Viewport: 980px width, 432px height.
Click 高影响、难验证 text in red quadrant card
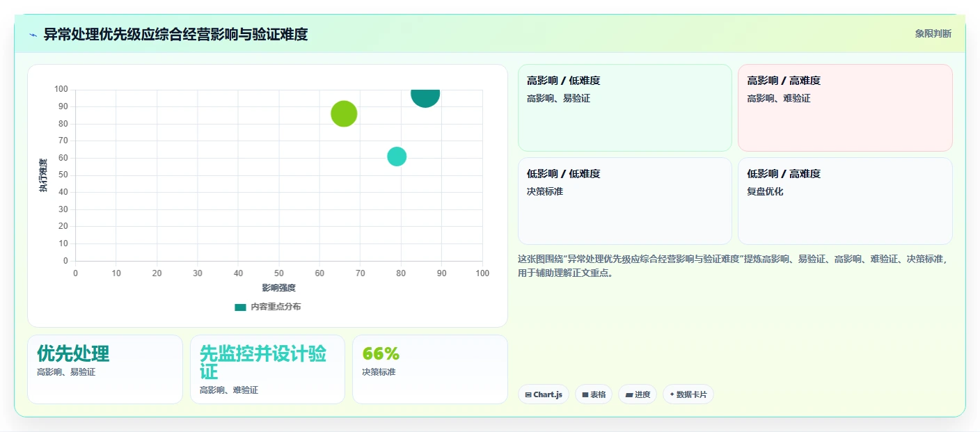(778, 99)
